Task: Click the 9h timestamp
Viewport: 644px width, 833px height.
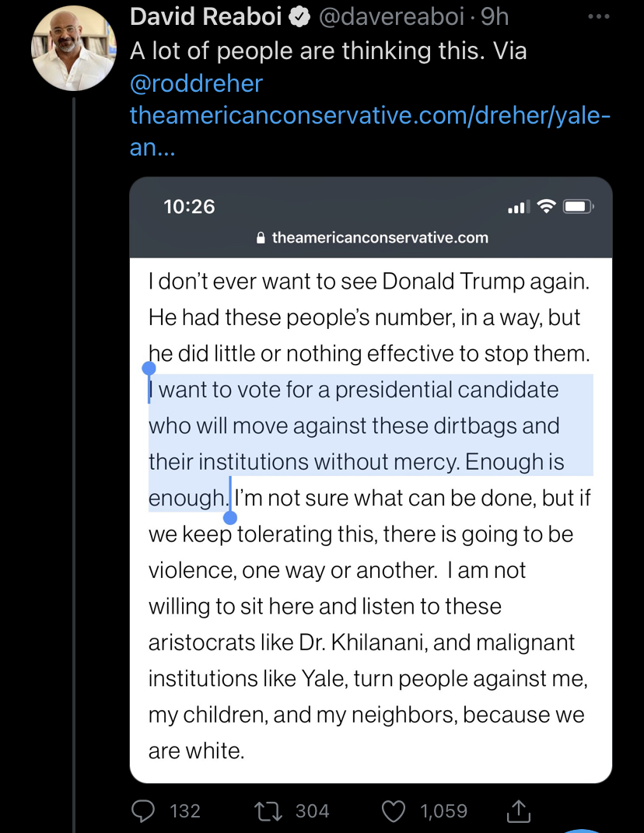Action: pos(495,17)
